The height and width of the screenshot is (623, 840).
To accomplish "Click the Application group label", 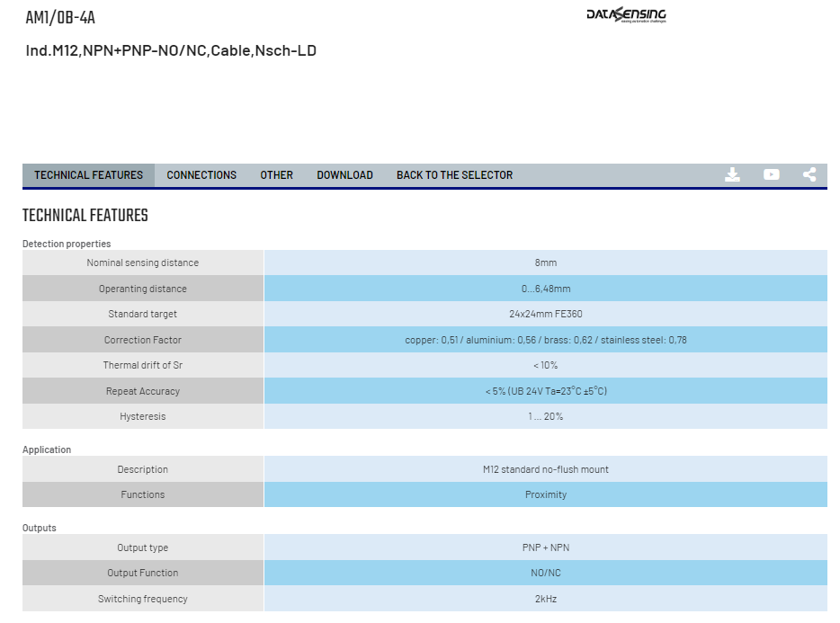I will click(47, 449).
